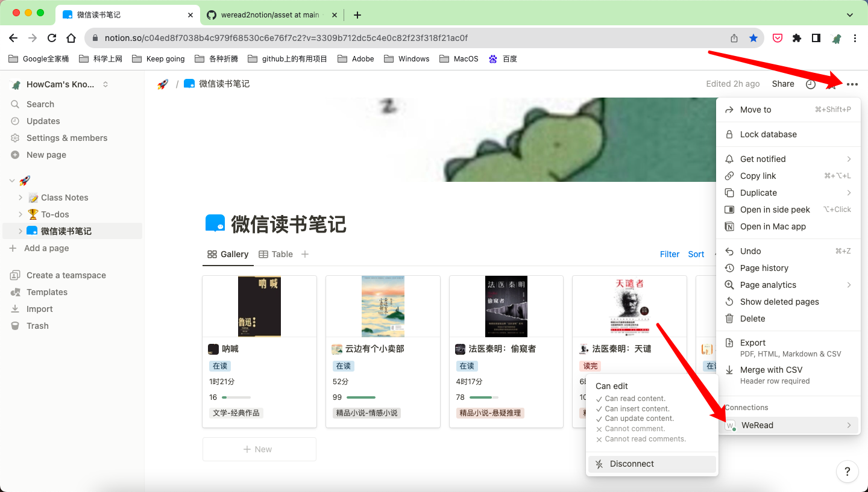Open the Google全家桶 bookmarks folder

click(x=39, y=59)
